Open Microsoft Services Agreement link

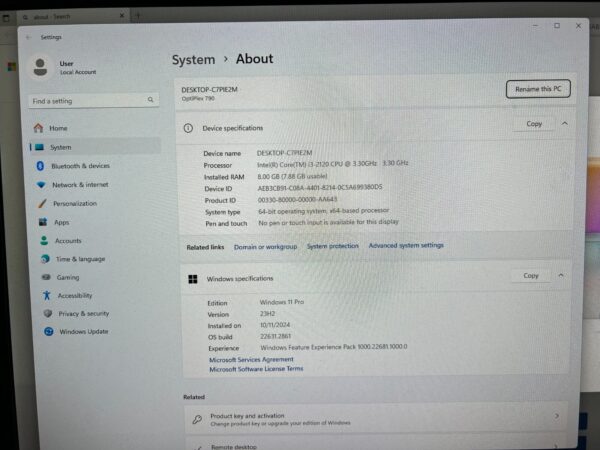point(251,360)
